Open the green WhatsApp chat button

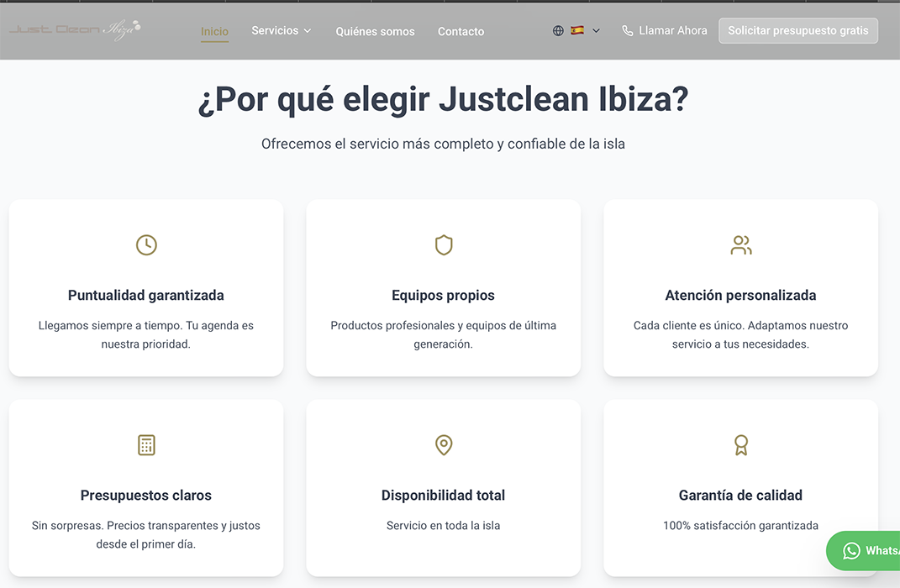[863, 551]
